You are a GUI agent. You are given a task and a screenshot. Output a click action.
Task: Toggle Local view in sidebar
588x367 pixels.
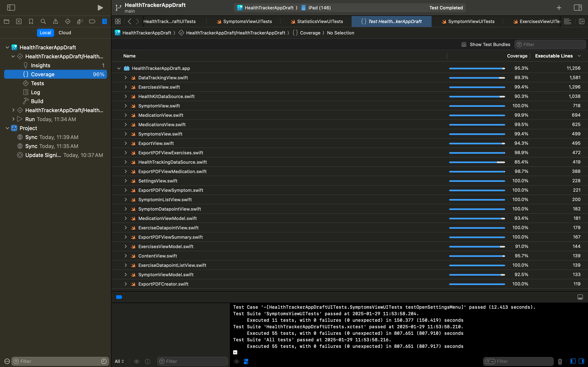45,33
